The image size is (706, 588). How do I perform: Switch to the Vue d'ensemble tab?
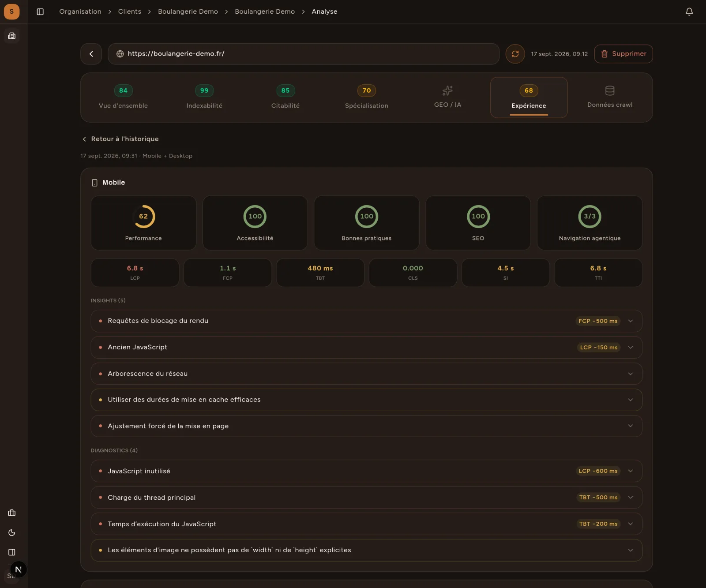point(123,97)
